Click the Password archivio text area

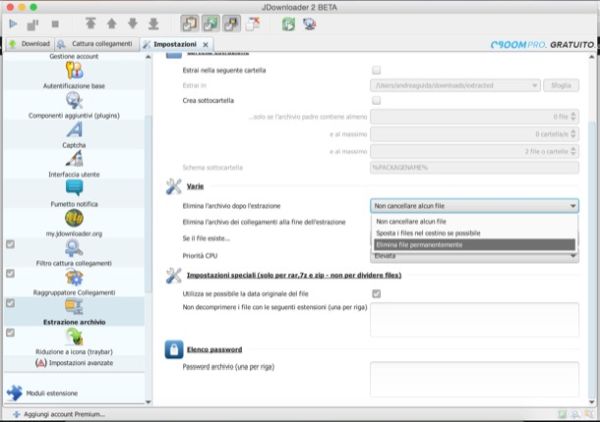[x=474, y=378]
